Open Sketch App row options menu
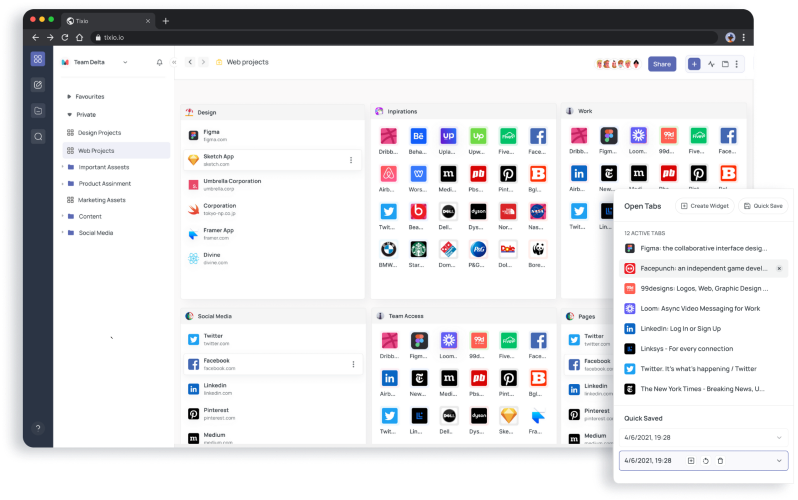Image resolution: width=798 pixels, height=500 pixels. [x=351, y=160]
